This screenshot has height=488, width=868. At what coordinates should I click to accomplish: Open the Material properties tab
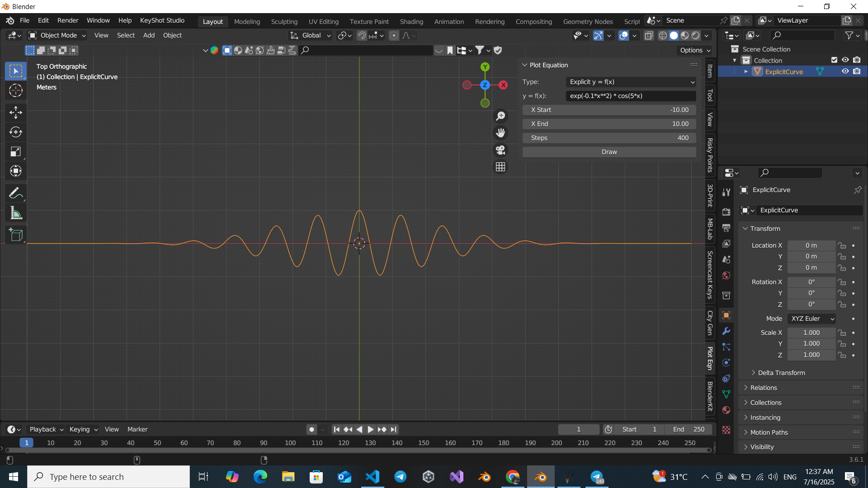point(726,410)
